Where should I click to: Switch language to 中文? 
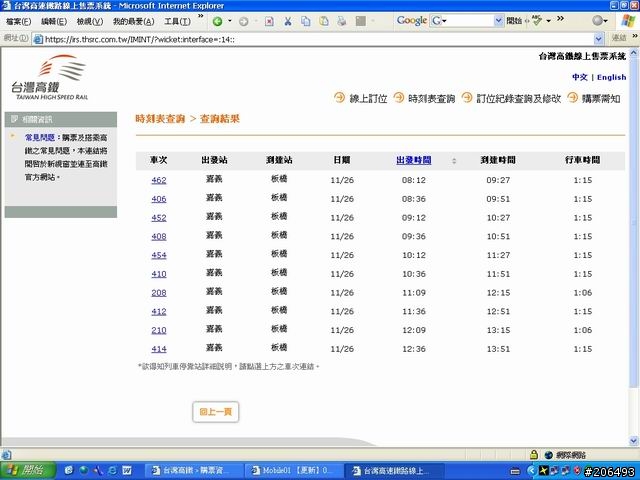pos(580,77)
